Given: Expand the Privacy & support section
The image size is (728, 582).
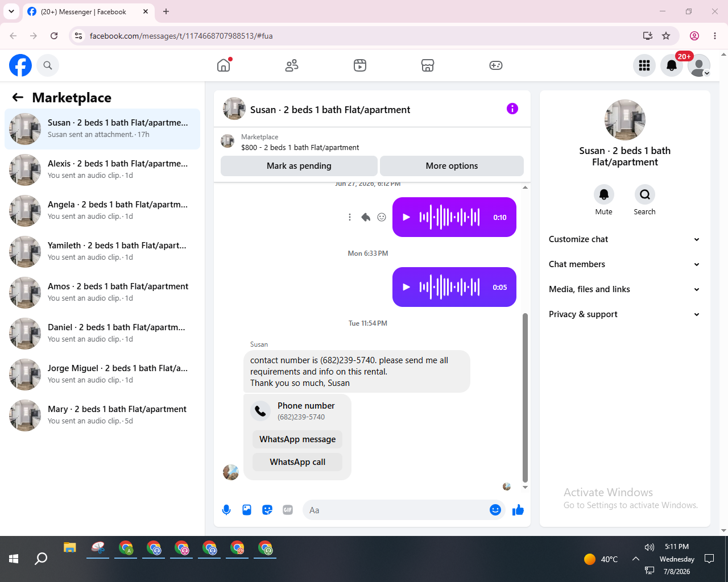Looking at the screenshot, I should [624, 314].
